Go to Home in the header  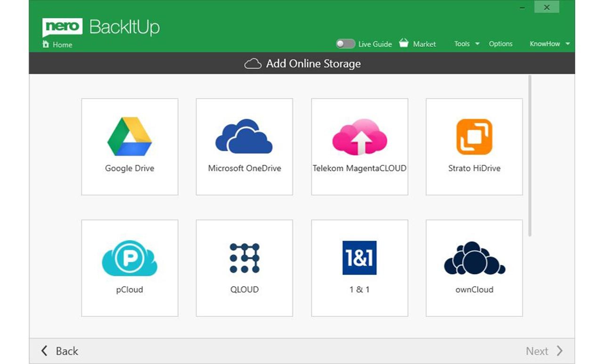[57, 45]
